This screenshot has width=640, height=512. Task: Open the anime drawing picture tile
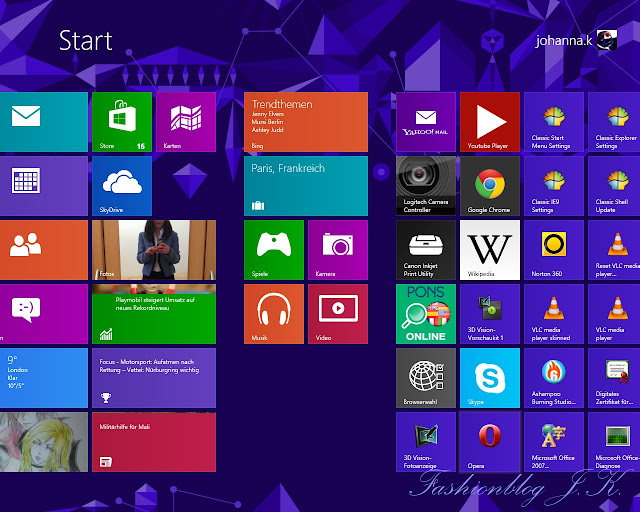44,442
